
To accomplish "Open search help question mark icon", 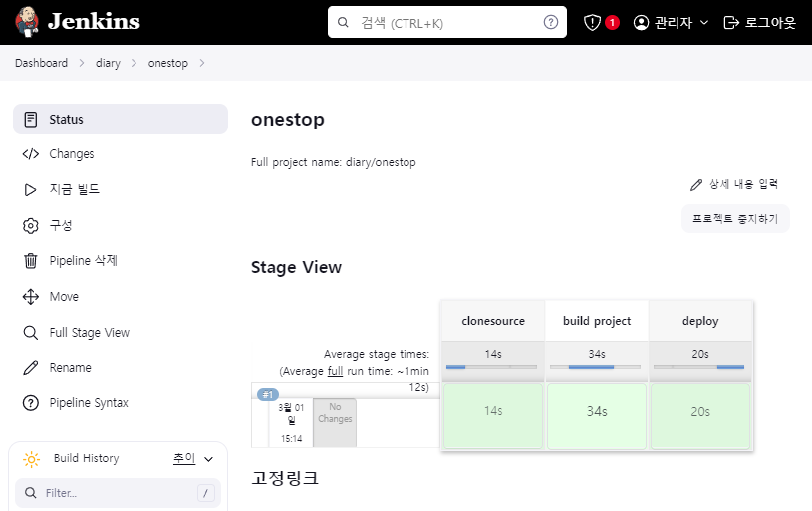I will (x=551, y=22).
